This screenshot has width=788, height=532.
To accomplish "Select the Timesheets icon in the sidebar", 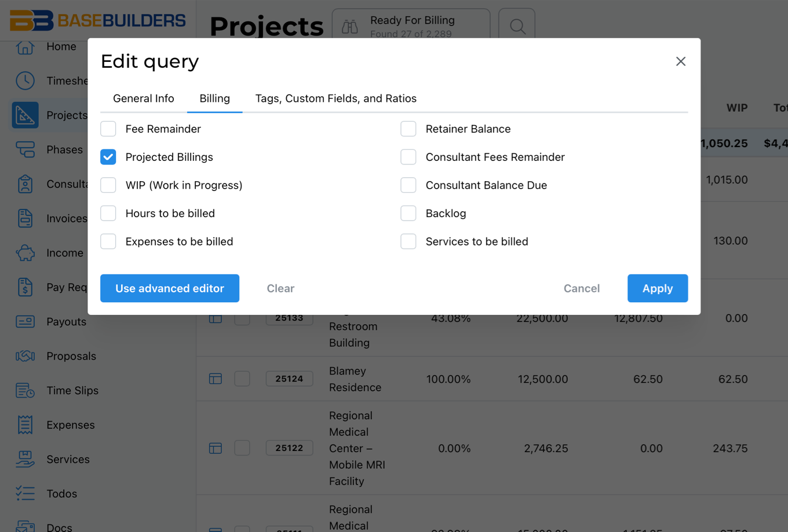I will pos(25,80).
